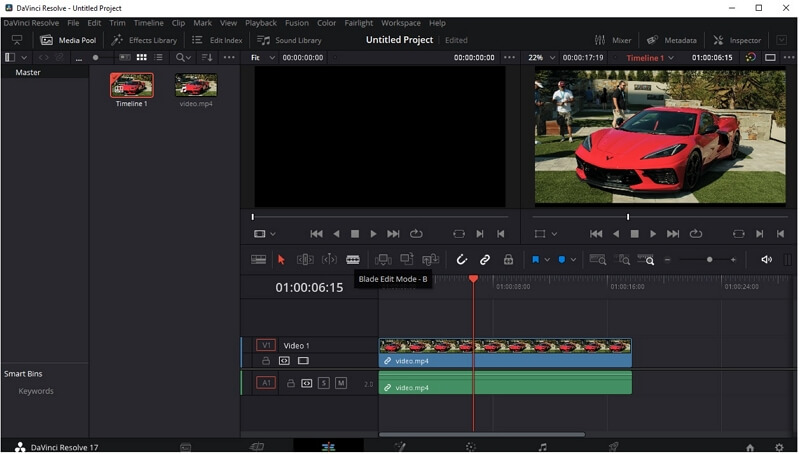This screenshot has height=454, width=800.
Task: Lock the Video 1 track
Action: (266, 361)
